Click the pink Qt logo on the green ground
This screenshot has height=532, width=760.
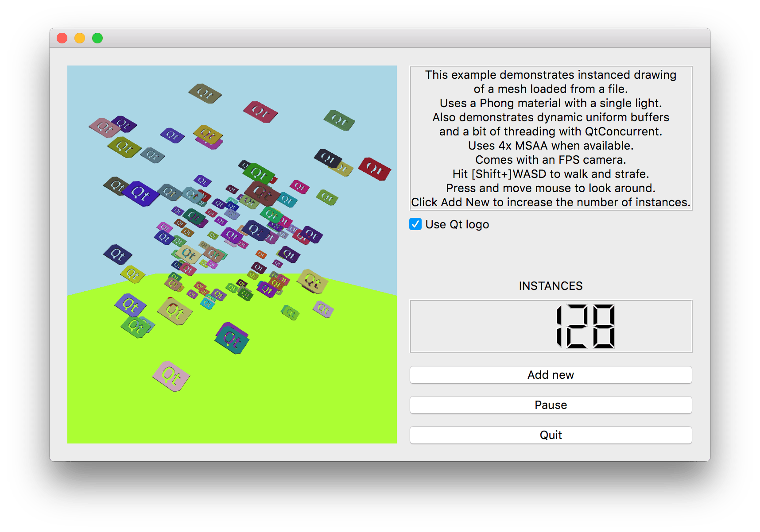[x=171, y=376]
